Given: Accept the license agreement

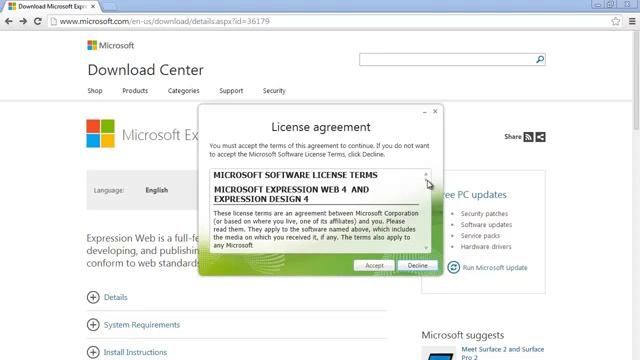Looking at the screenshot, I should coord(374,266).
